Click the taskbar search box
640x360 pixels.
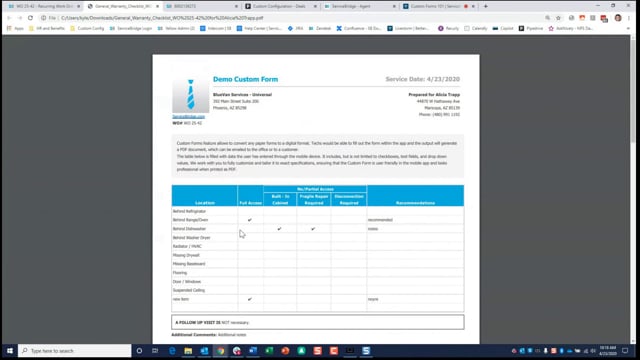[x=75, y=351]
